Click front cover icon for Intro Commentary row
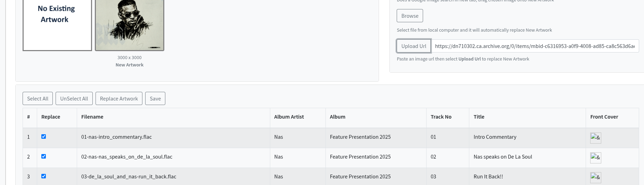 point(595,138)
